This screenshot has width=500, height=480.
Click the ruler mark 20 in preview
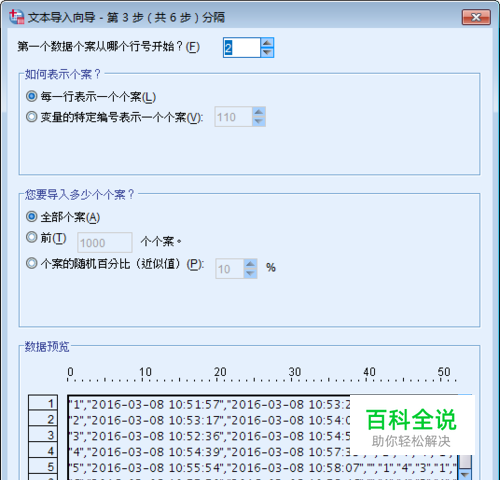coord(220,371)
